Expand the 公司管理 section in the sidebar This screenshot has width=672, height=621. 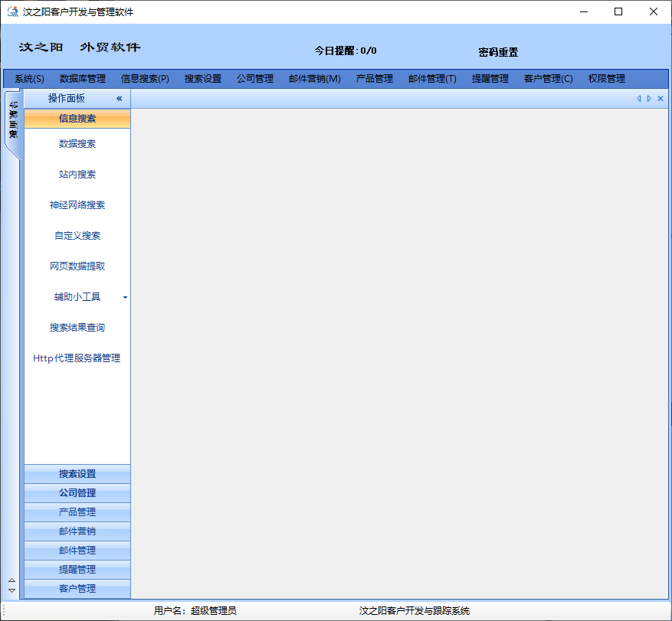tap(77, 493)
